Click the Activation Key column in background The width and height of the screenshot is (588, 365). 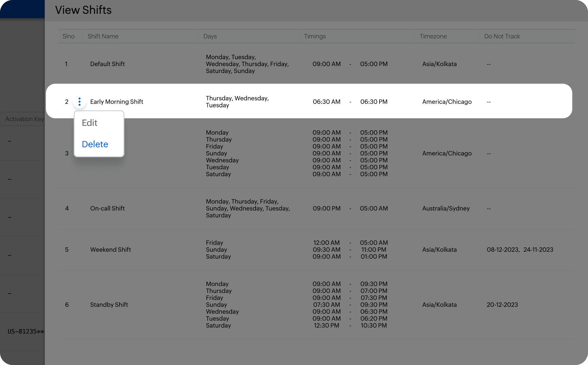[25, 119]
